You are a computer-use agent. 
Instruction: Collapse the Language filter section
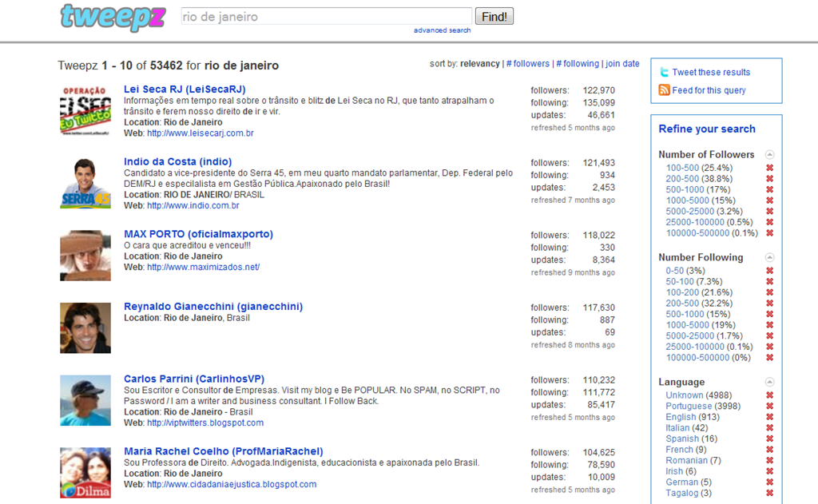click(769, 382)
